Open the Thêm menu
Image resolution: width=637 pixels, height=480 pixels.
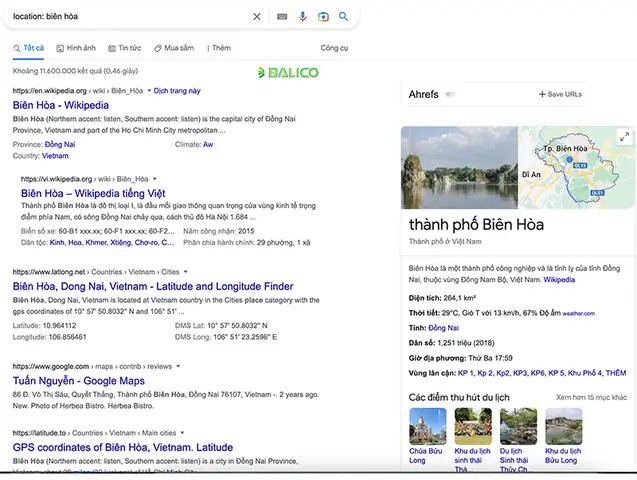tap(219, 48)
